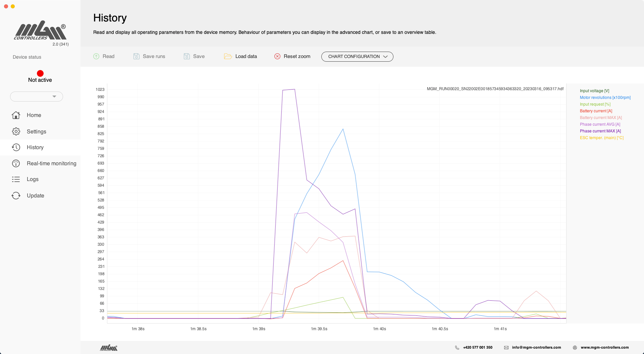
Task: Click the Save disk icon
Action: pos(187,56)
